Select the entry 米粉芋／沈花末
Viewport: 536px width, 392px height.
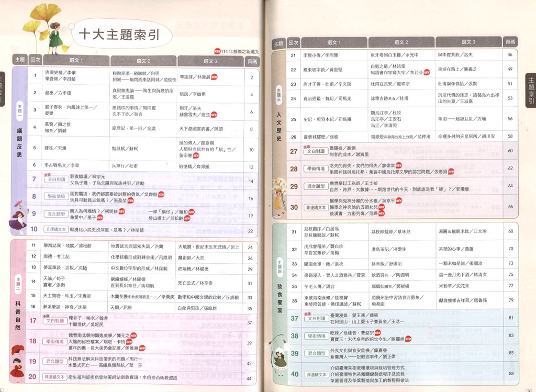point(454,286)
